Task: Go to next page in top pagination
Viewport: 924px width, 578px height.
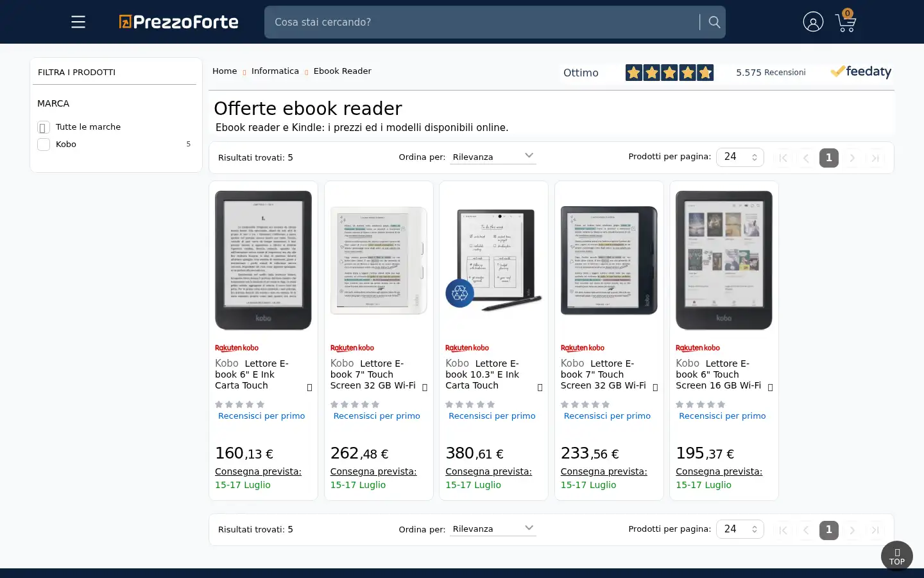Action: (x=852, y=158)
